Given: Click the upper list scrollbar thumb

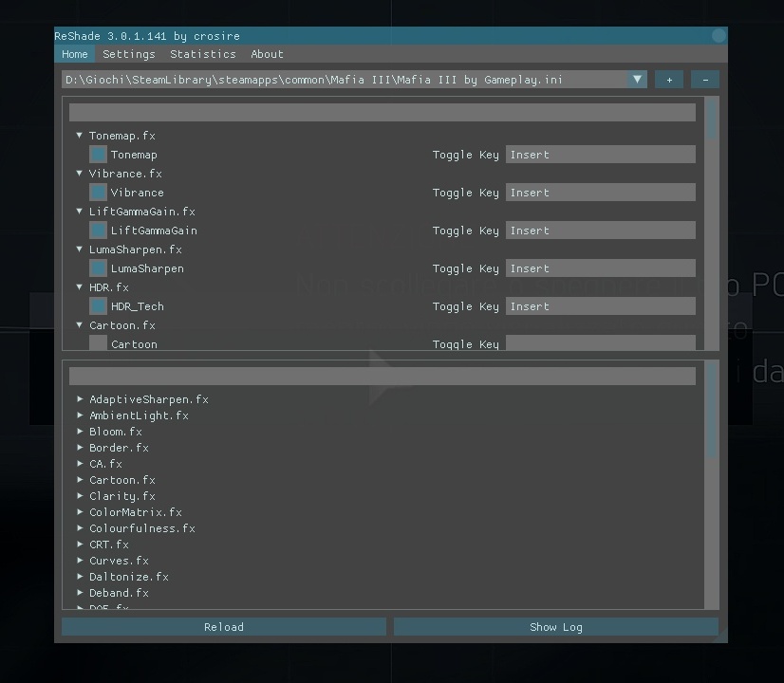Looking at the screenshot, I should point(712,119).
